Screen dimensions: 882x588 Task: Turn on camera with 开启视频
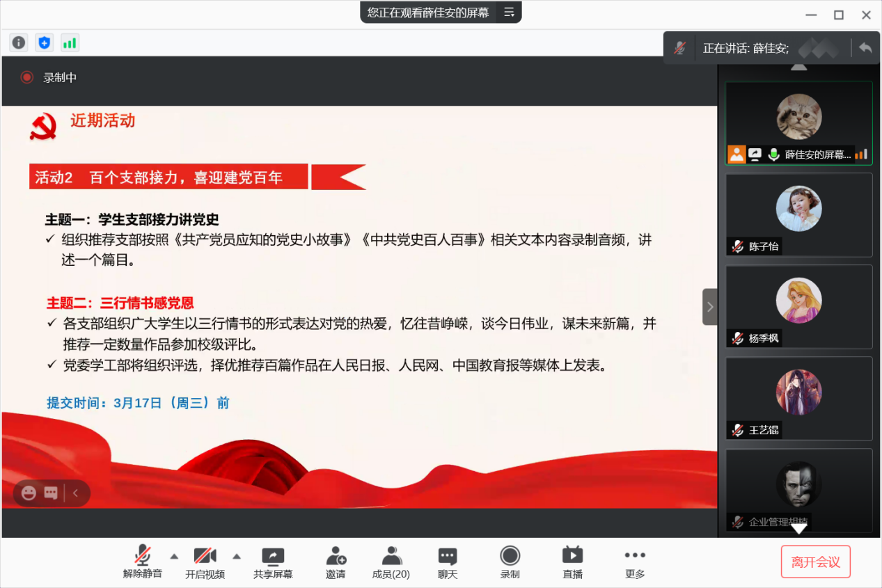coord(205,562)
